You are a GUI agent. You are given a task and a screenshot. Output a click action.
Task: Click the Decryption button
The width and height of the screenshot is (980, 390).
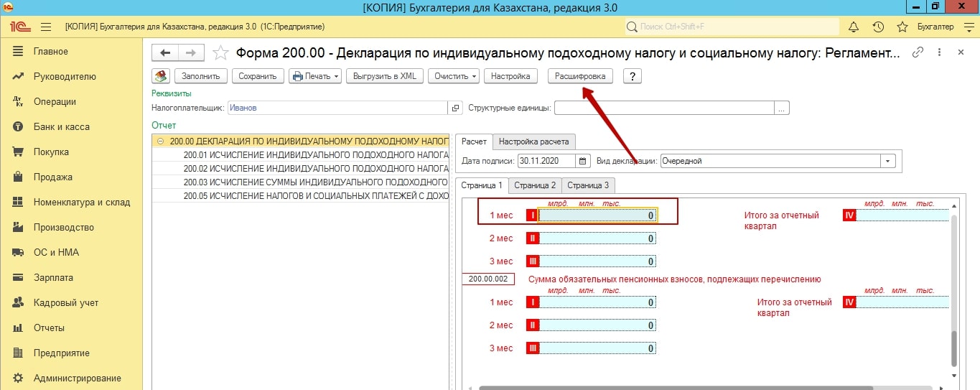click(580, 76)
